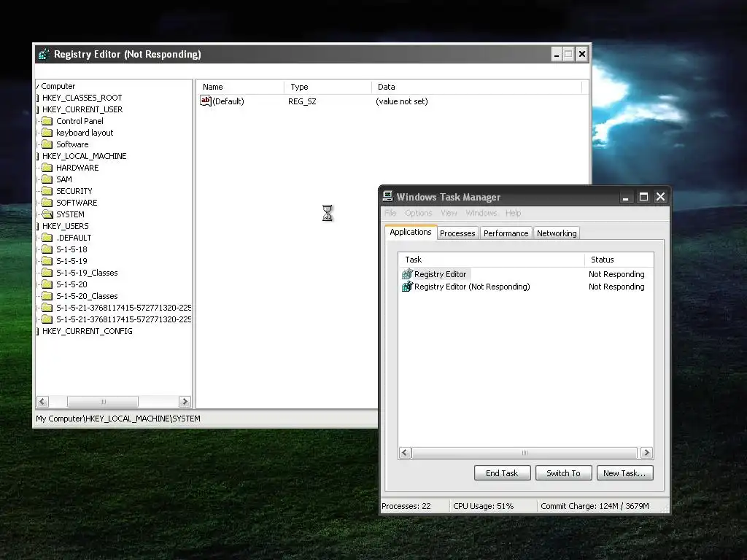
Task: Click the SAM folder icon
Action: 47,179
